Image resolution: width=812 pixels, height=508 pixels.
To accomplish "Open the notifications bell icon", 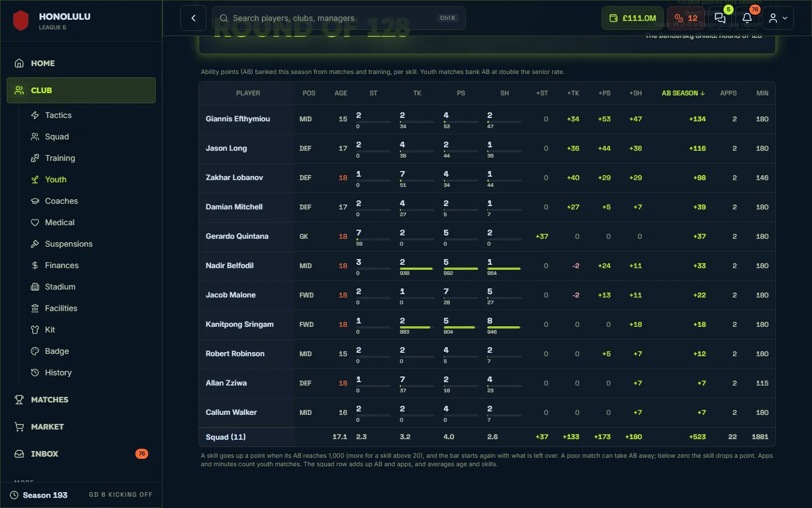I will (747, 18).
